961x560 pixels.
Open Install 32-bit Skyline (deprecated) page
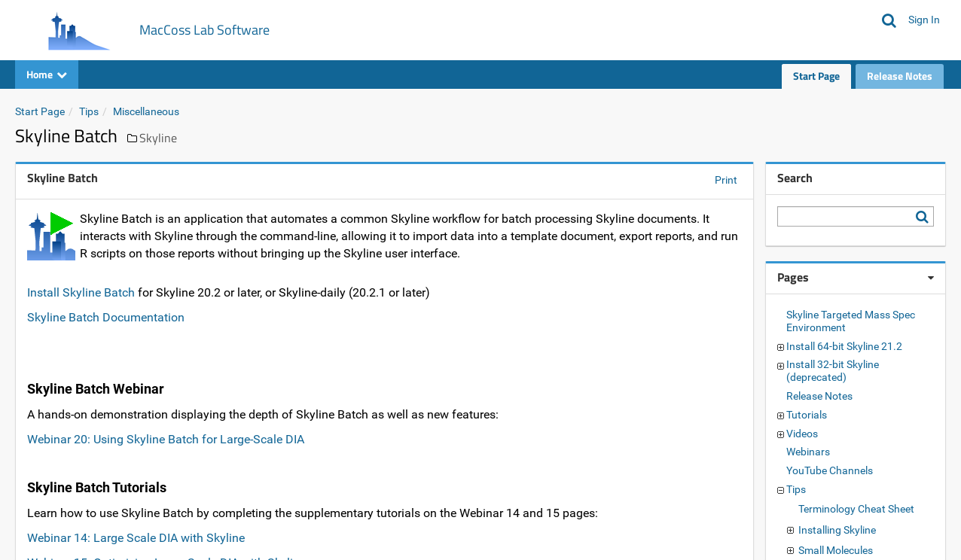[x=832, y=371]
